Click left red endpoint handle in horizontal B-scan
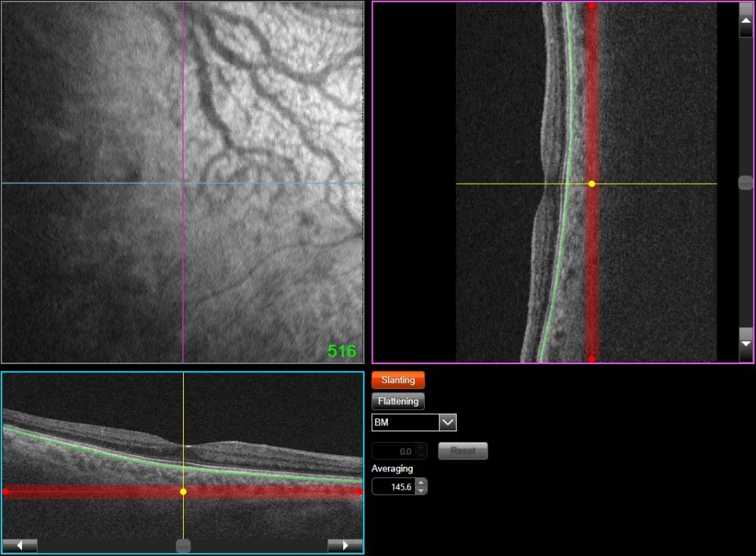Image resolution: width=756 pixels, height=556 pixels. click(x=6, y=491)
